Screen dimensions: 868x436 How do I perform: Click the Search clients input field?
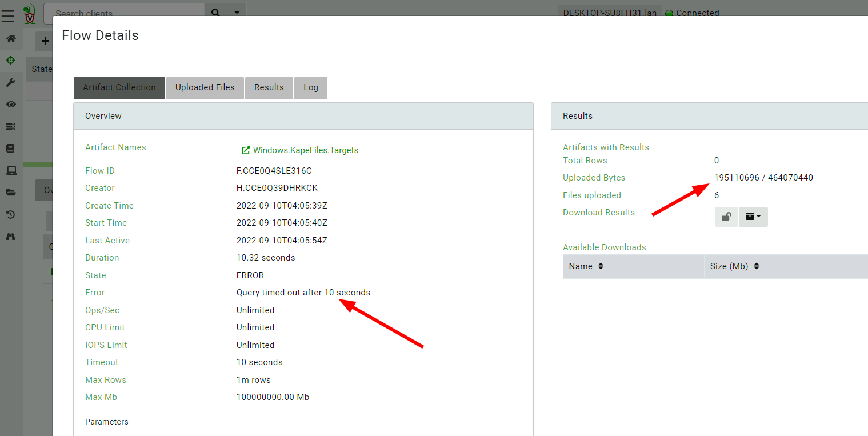point(124,13)
